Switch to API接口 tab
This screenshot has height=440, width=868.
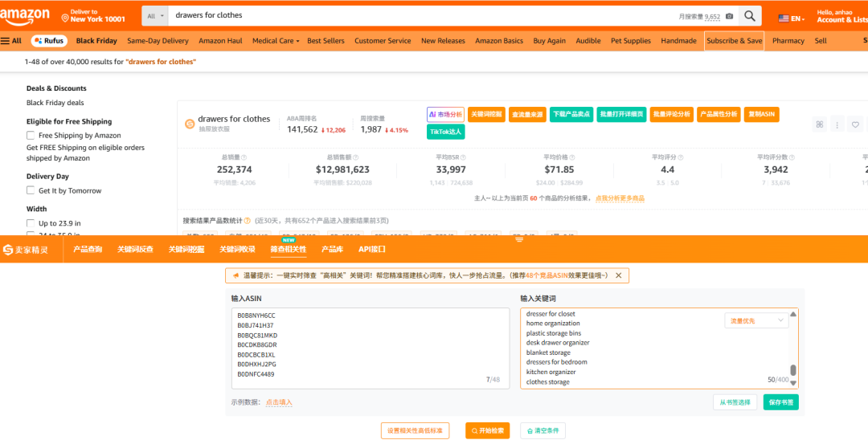[372, 249]
